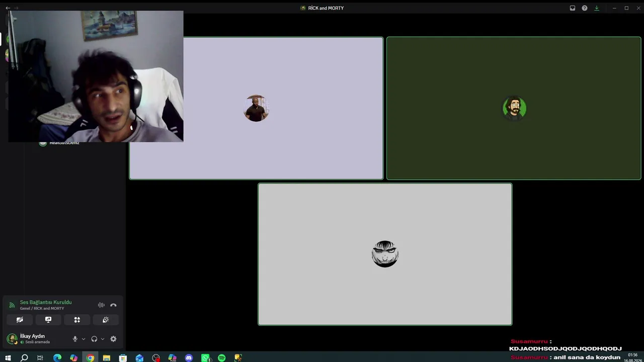Select the lavender participant video tile avatar

[256, 108]
